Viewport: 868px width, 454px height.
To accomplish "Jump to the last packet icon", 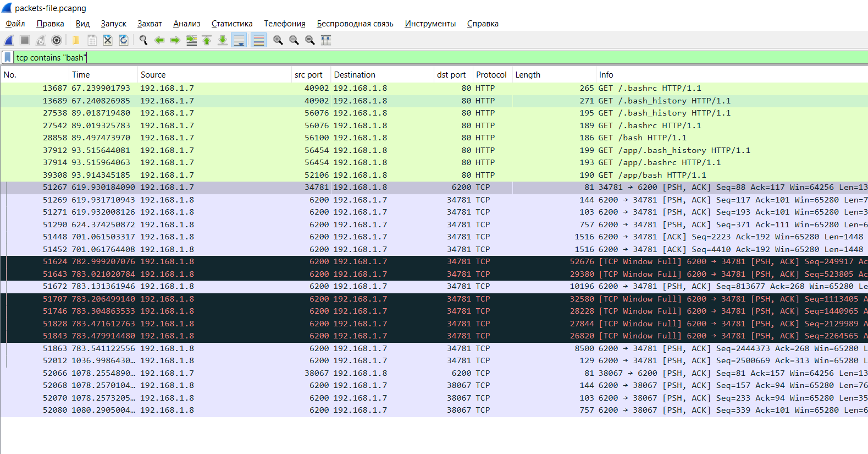I will 223,40.
